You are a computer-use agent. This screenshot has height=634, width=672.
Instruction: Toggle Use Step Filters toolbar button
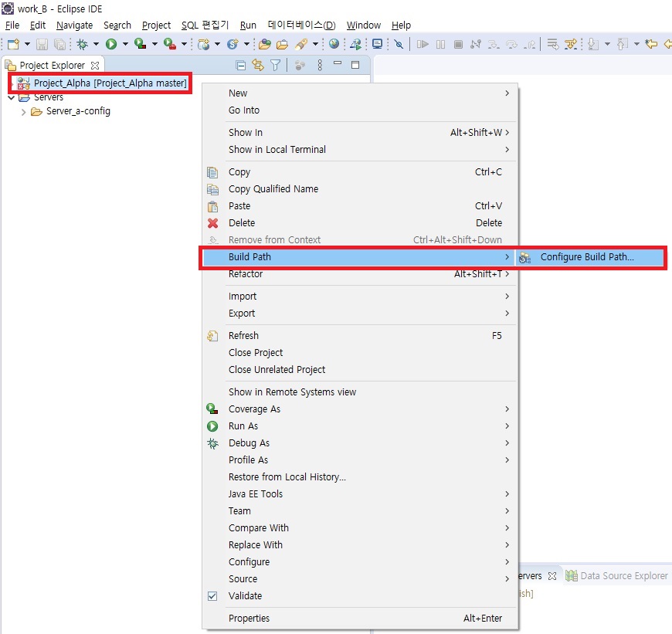571,44
